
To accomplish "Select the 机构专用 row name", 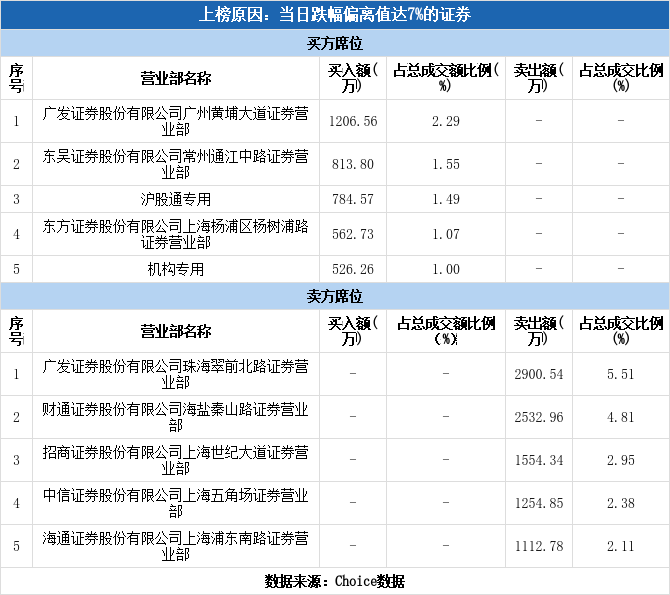I will 176,269.
